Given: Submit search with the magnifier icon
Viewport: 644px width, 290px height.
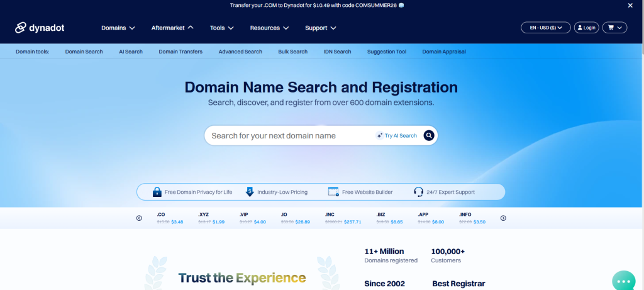Looking at the screenshot, I should pos(429,135).
